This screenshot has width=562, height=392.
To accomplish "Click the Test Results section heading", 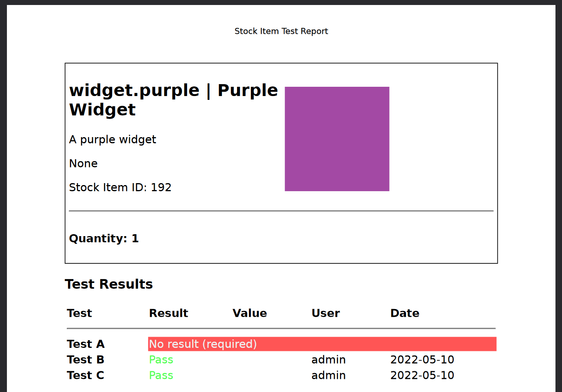I will (109, 284).
